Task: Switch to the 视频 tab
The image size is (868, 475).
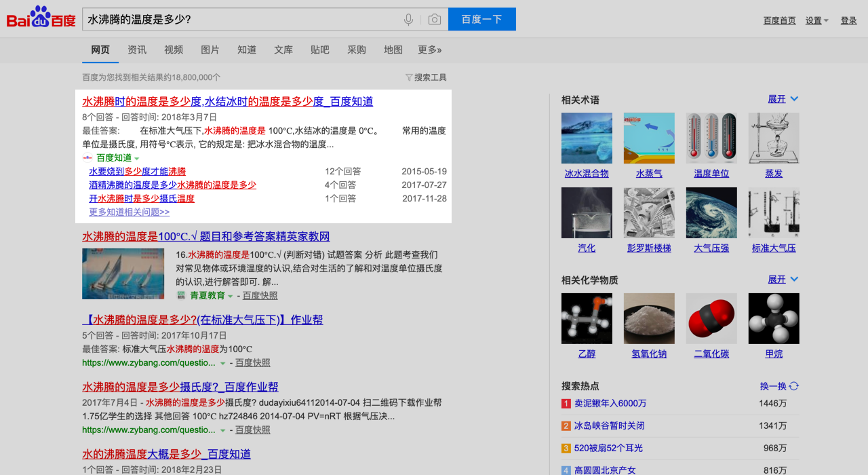Action: [x=174, y=50]
